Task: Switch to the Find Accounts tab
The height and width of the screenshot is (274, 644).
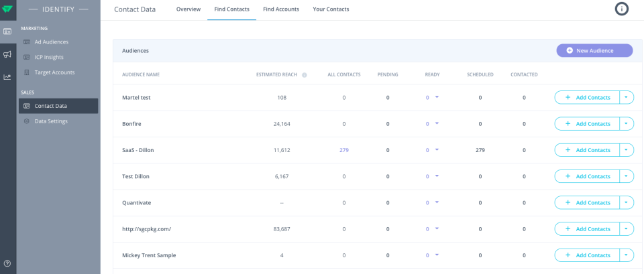Action: pyautogui.click(x=281, y=9)
